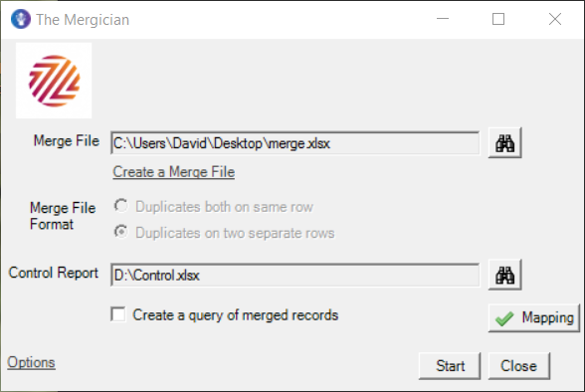This screenshot has height=392, width=585.
Task: Enable Create a query of merged records
Action: 118,314
